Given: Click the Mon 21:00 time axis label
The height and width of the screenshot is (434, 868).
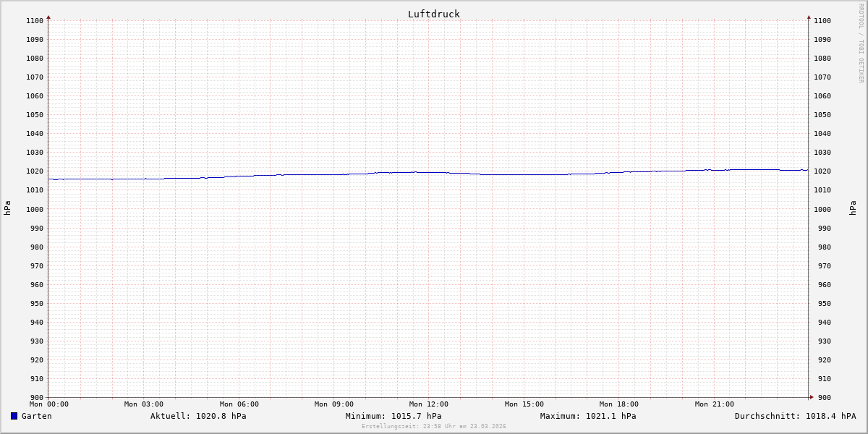Looking at the screenshot, I should [714, 404].
